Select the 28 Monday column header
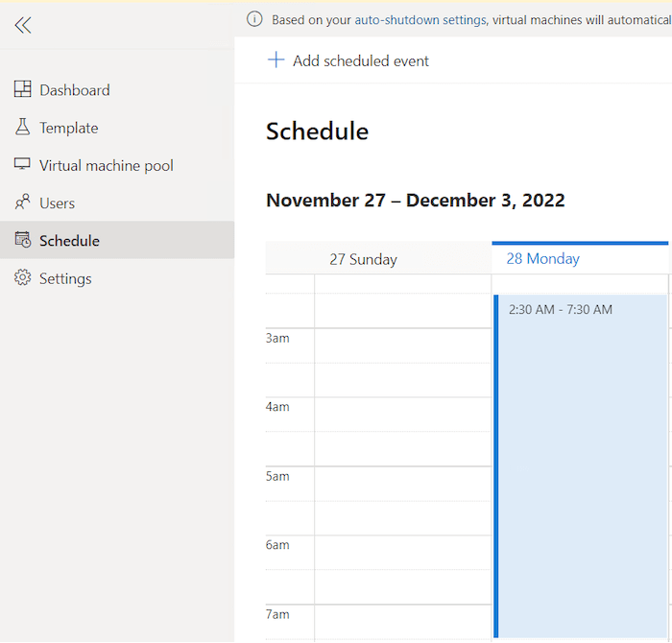The height and width of the screenshot is (643, 672). [x=580, y=259]
